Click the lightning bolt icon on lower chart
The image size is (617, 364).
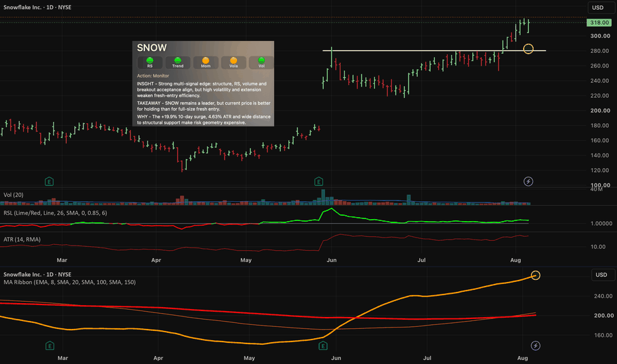[536, 345]
